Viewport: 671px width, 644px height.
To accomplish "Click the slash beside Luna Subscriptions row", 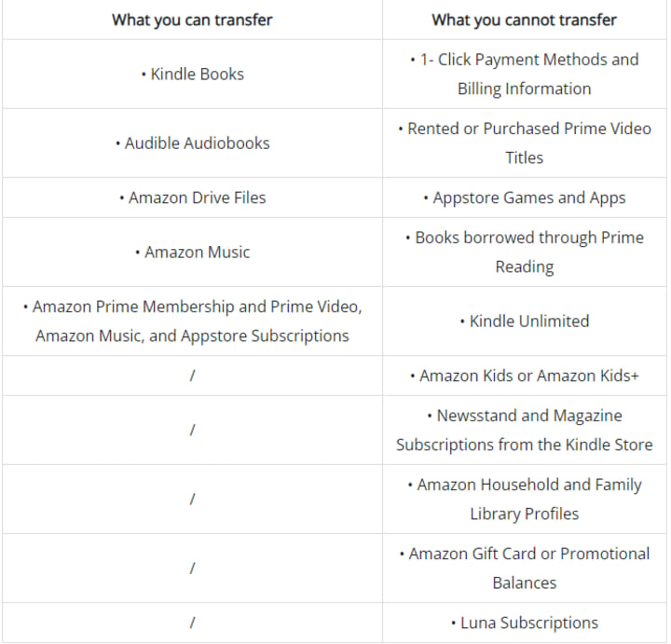I will click(191, 623).
